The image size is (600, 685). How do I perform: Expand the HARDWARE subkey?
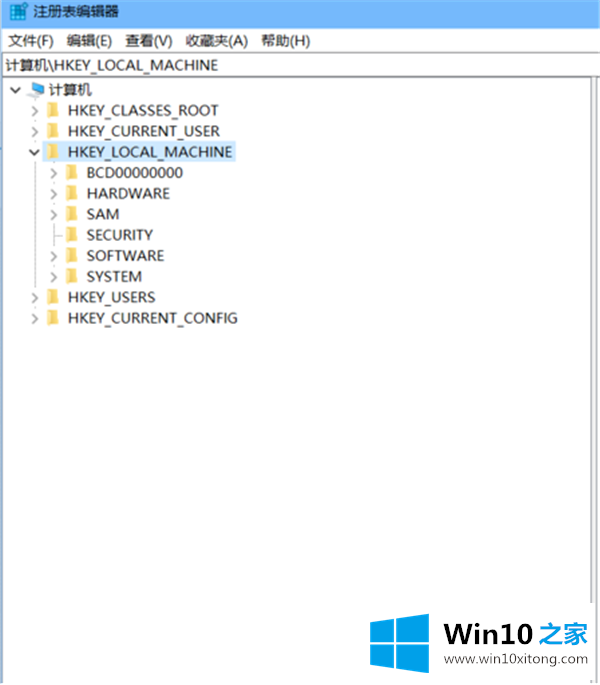(x=54, y=194)
